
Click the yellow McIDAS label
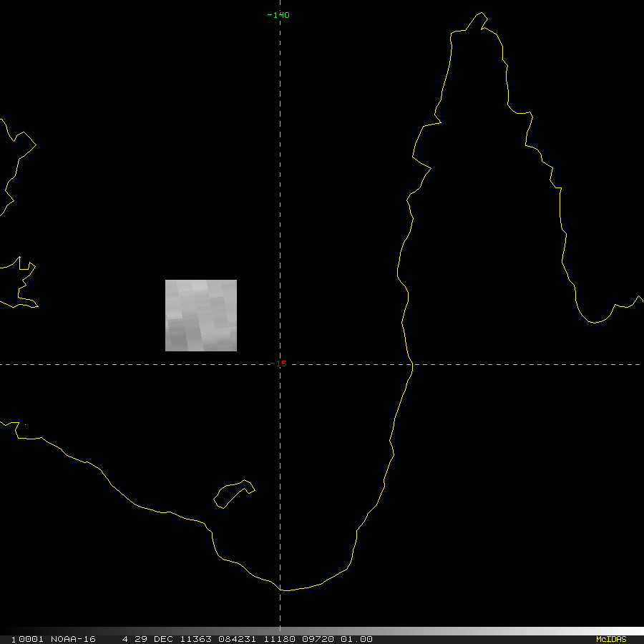[x=610, y=639]
